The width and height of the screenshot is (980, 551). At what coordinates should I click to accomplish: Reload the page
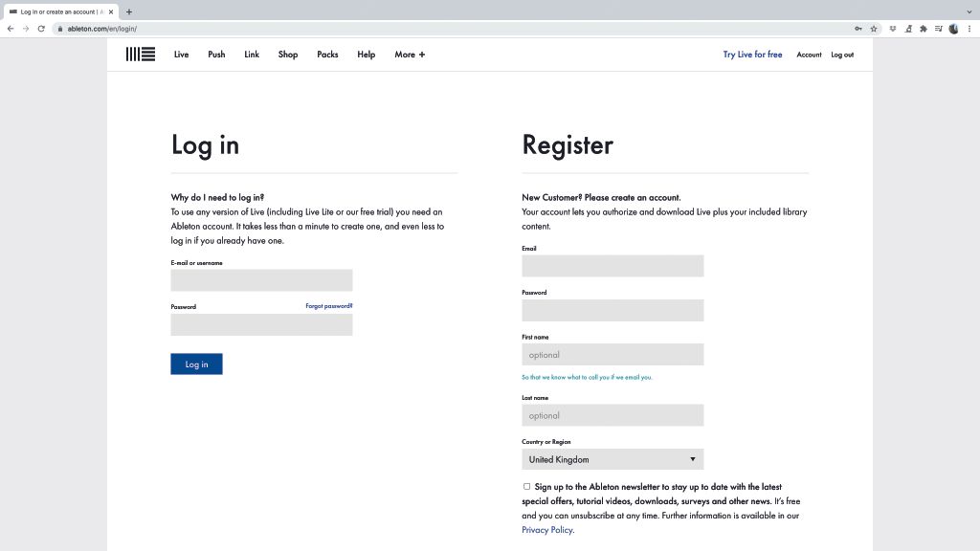[41, 29]
